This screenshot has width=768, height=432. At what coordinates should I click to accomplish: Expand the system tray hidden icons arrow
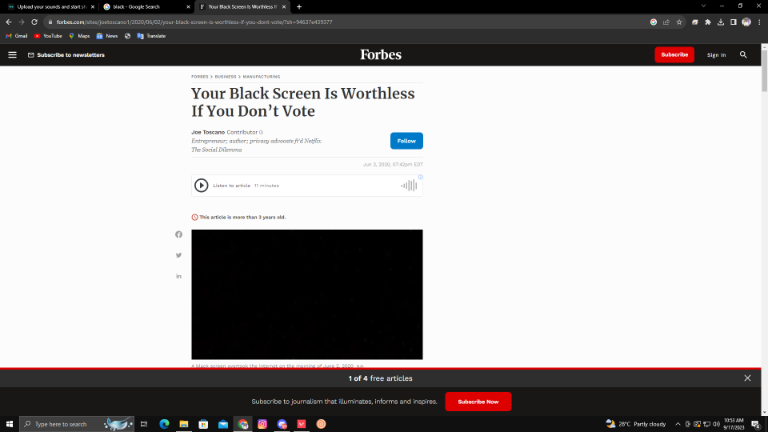coord(678,424)
